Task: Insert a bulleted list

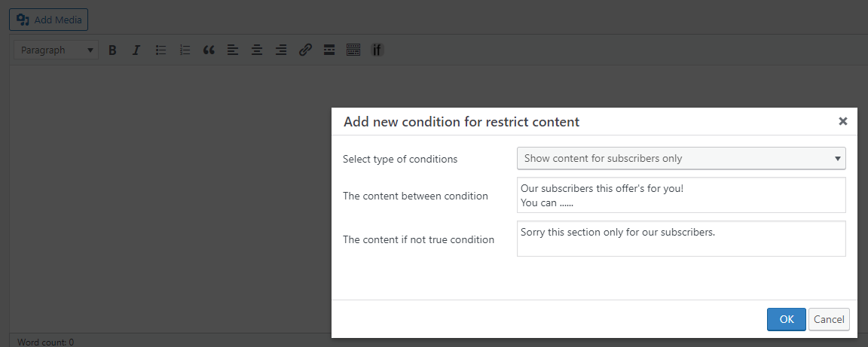Action: pos(160,50)
